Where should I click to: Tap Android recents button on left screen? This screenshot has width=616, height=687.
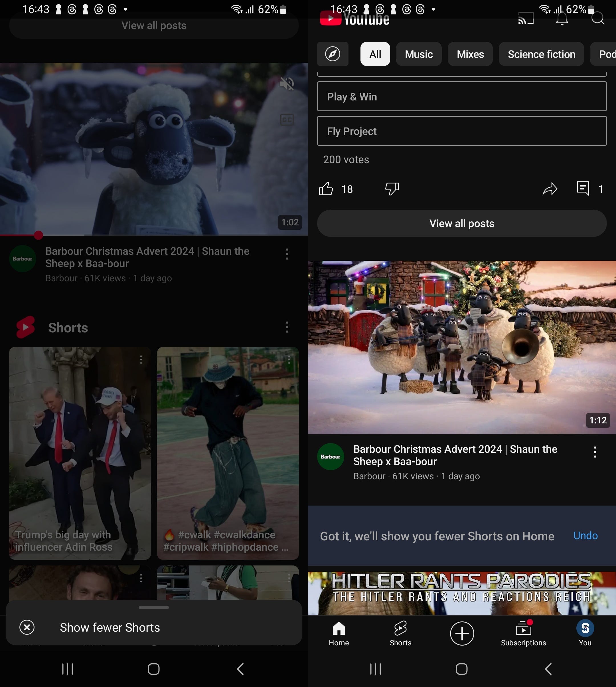(67, 669)
